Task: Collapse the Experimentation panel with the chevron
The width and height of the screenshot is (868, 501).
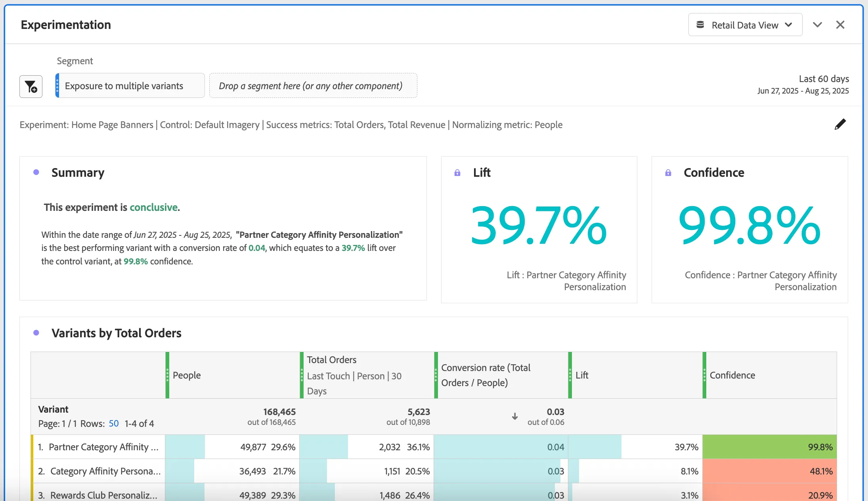Action: click(x=817, y=25)
